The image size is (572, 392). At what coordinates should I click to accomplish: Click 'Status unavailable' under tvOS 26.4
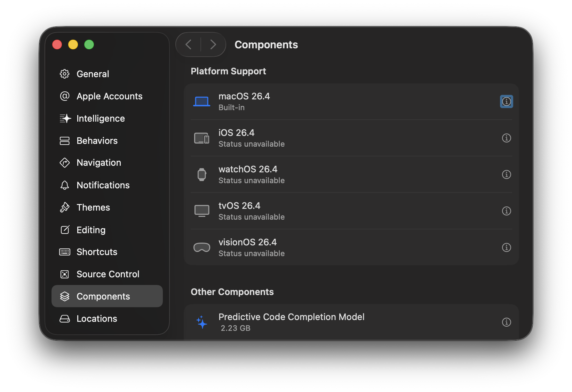point(252,217)
